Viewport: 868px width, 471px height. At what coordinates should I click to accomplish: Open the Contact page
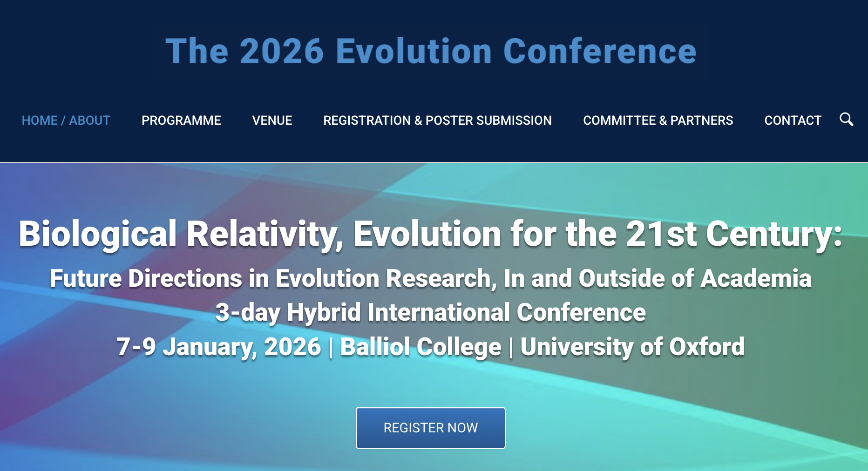tap(793, 121)
